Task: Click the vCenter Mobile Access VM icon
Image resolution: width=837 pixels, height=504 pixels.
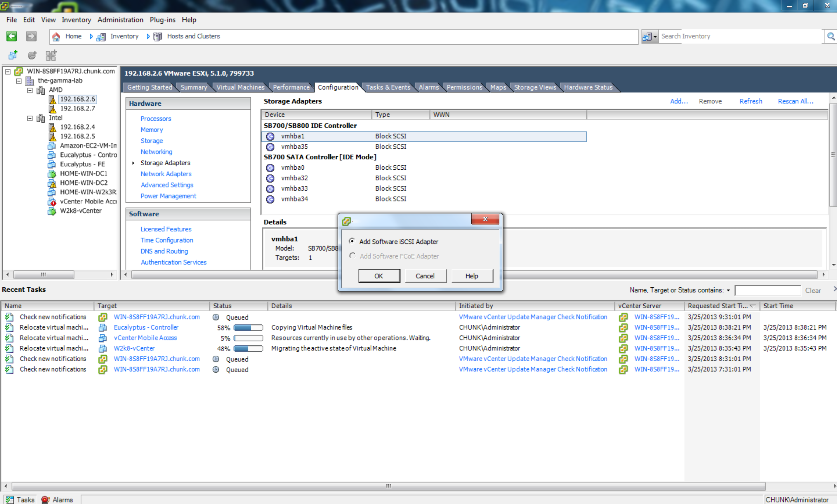Action: 52,201
